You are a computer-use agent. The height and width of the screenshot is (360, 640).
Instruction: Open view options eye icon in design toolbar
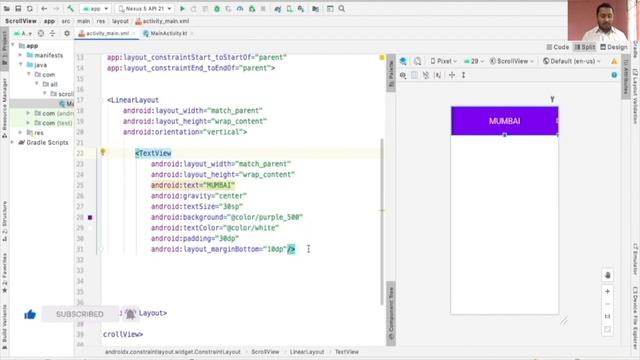(x=403, y=76)
